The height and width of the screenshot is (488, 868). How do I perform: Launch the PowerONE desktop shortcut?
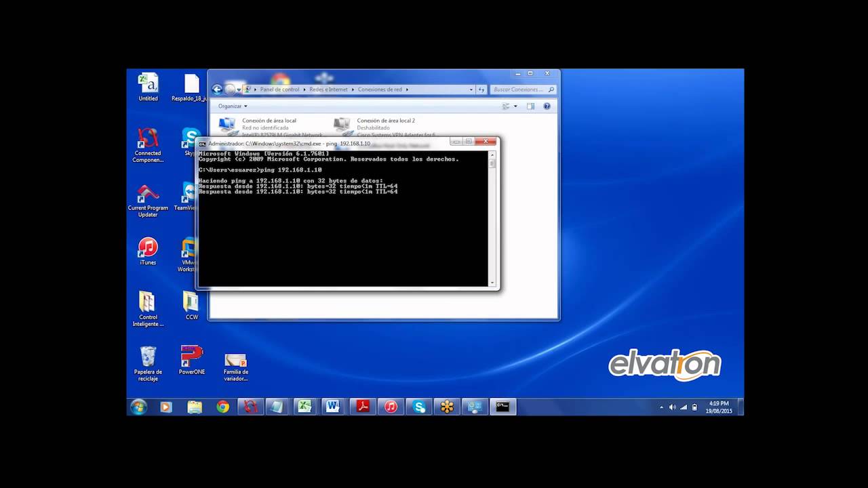(191, 361)
